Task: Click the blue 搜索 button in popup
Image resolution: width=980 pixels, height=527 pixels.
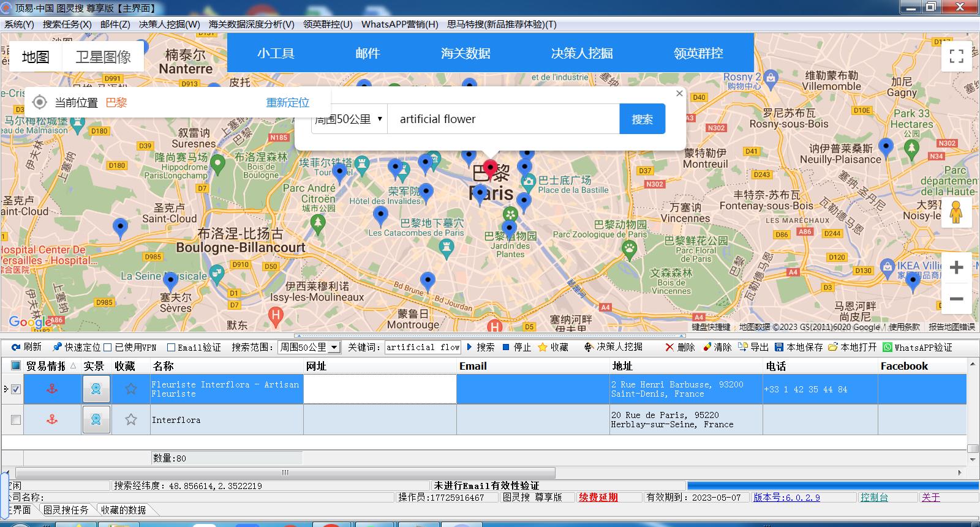Action: pos(643,119)
